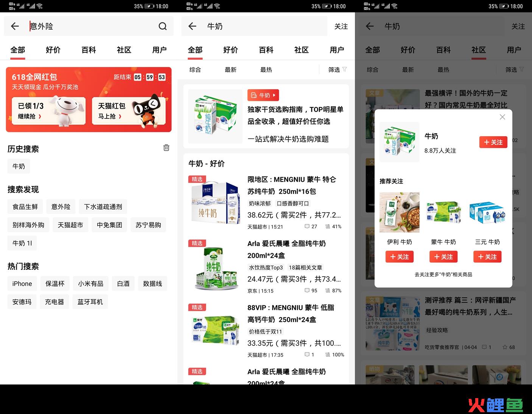
Task: Sort middle results by 最热
Action: [x=266, y=70]
